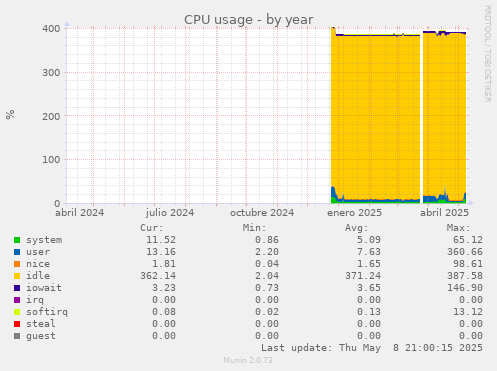Click the dark blue iowait legend swatch
497x371 pixels.
(17, 288)
